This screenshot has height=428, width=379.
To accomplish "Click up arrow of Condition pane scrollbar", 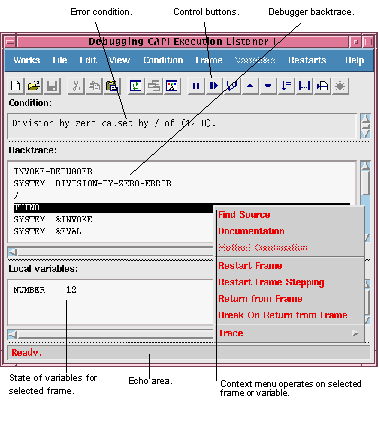I will (366, 119).
